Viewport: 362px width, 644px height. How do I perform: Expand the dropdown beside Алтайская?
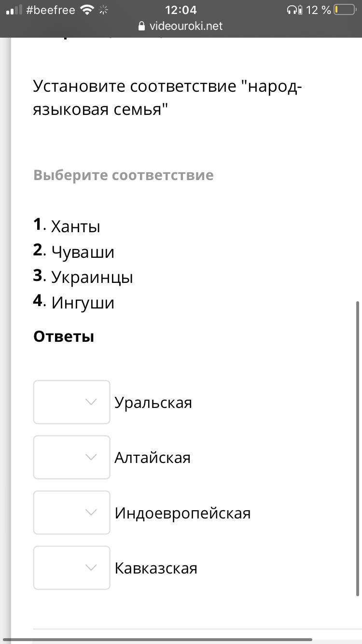71,457
